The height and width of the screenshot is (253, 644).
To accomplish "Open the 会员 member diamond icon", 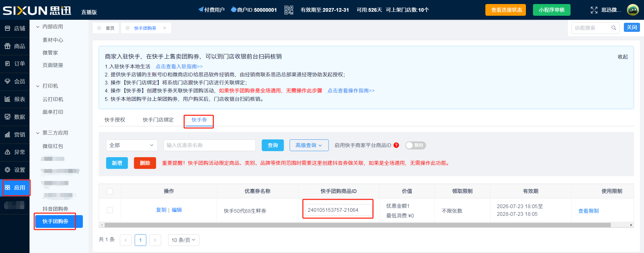I will point(7,81).
